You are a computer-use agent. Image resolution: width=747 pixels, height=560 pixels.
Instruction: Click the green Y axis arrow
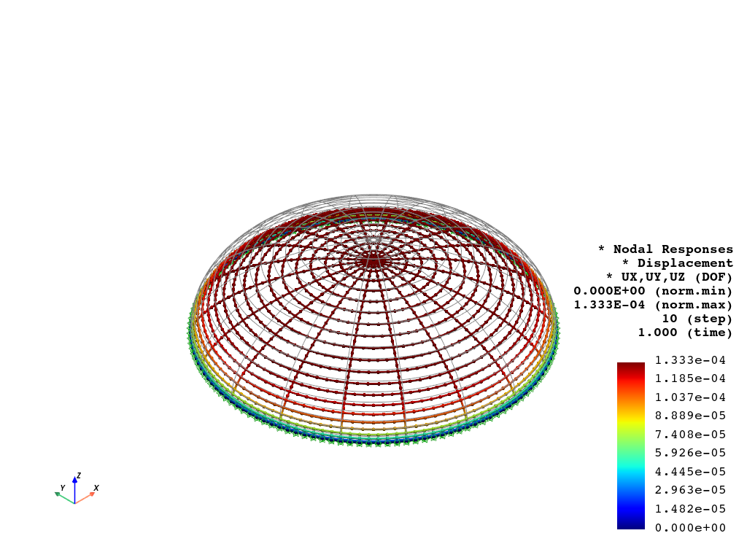65,497
